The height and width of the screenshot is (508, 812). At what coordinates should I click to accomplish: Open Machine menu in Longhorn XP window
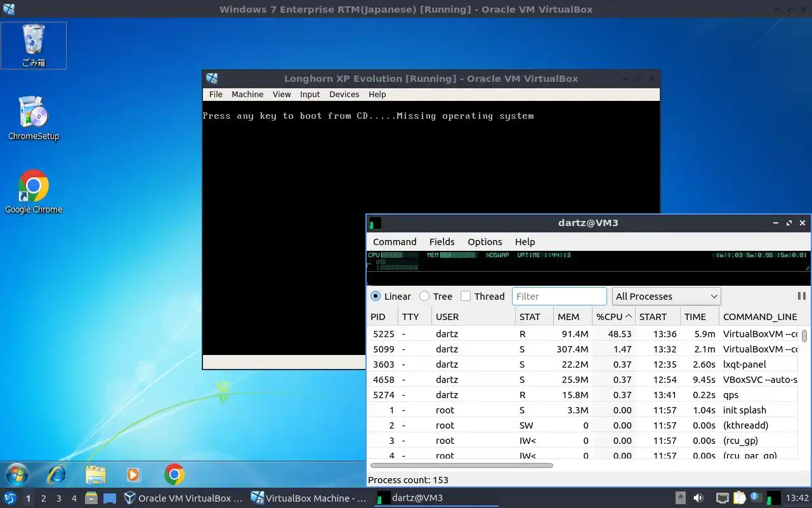pyautogui.click(x=247, y=94)
